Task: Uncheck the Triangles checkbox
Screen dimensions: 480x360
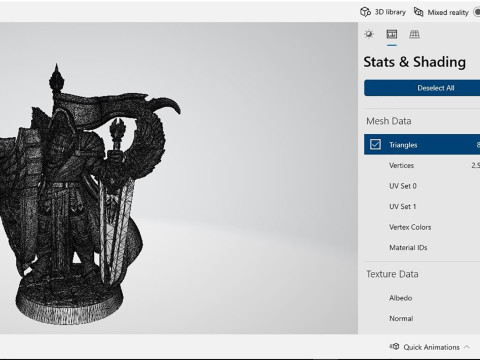Action: (375, 145)
